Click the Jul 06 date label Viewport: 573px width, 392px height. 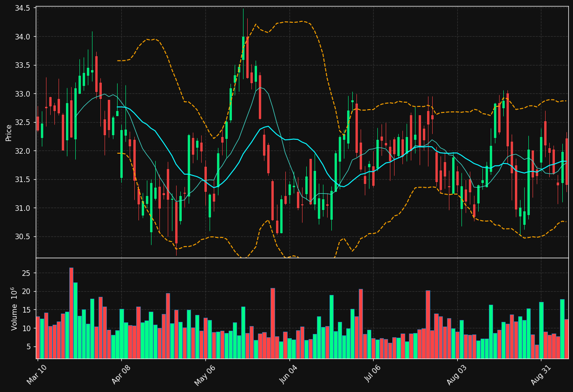tap(373, 374)
